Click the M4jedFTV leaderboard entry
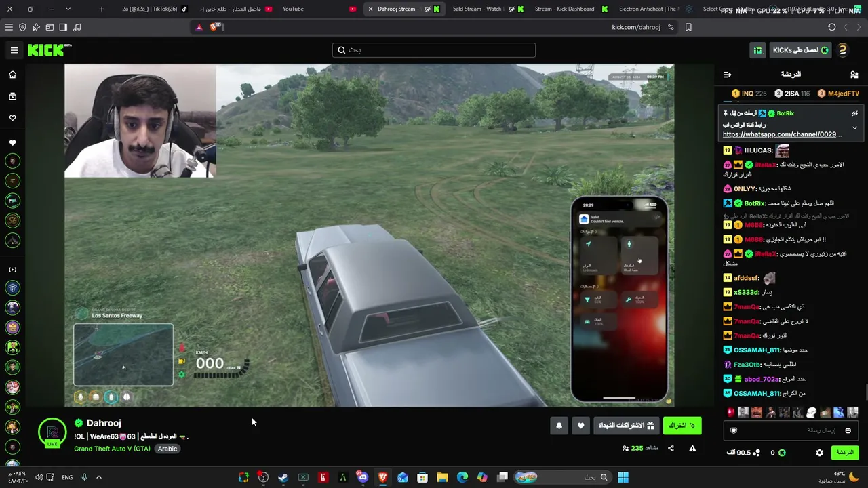 click(839, 94)
